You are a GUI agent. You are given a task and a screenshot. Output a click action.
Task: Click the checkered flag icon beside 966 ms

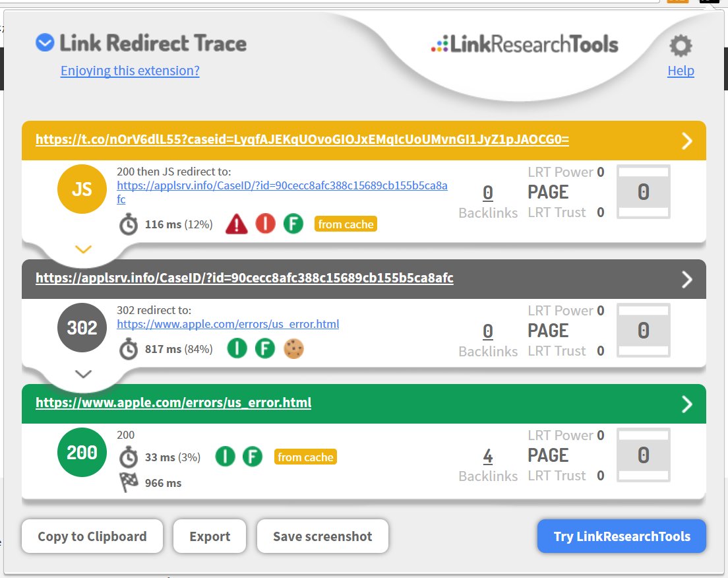[x=129, y=482]
